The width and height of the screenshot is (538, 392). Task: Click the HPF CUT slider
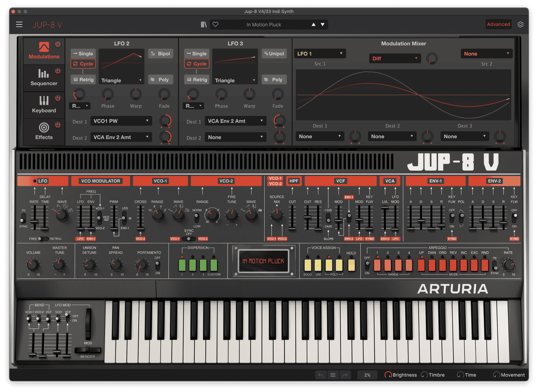tap(292, 229)
